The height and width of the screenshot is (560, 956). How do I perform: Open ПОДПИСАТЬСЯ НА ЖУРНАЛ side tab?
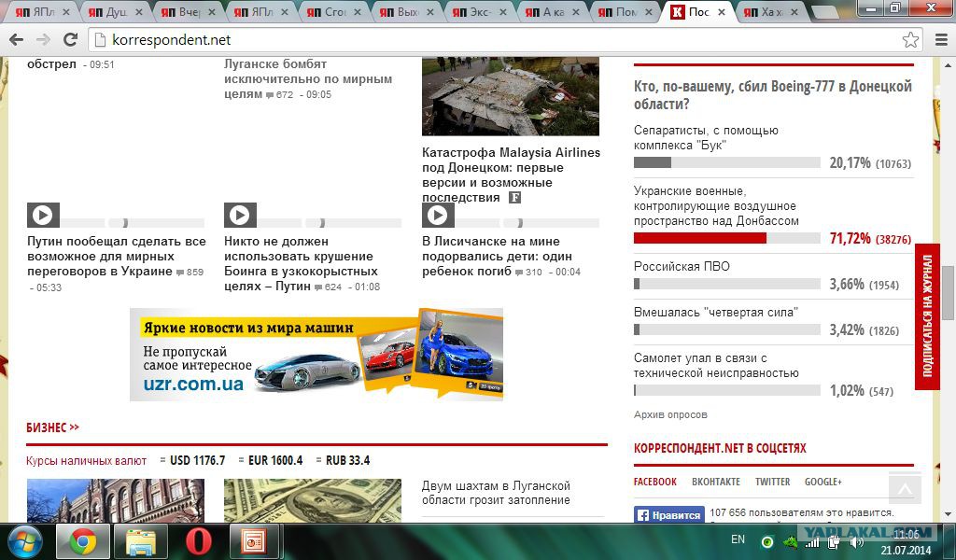coord(927,316)
